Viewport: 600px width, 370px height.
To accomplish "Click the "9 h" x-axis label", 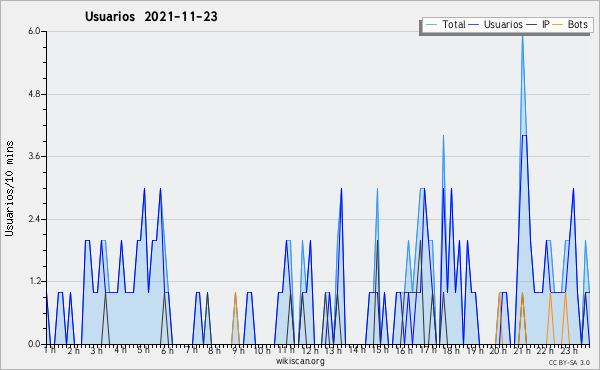I will (238, 350).
